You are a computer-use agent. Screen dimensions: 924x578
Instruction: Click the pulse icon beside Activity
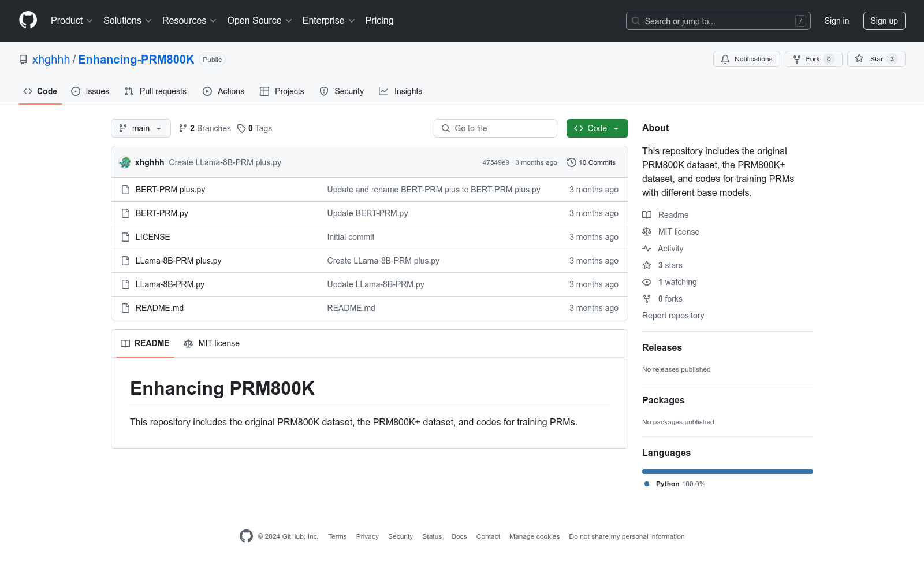(x=647, y=249)
